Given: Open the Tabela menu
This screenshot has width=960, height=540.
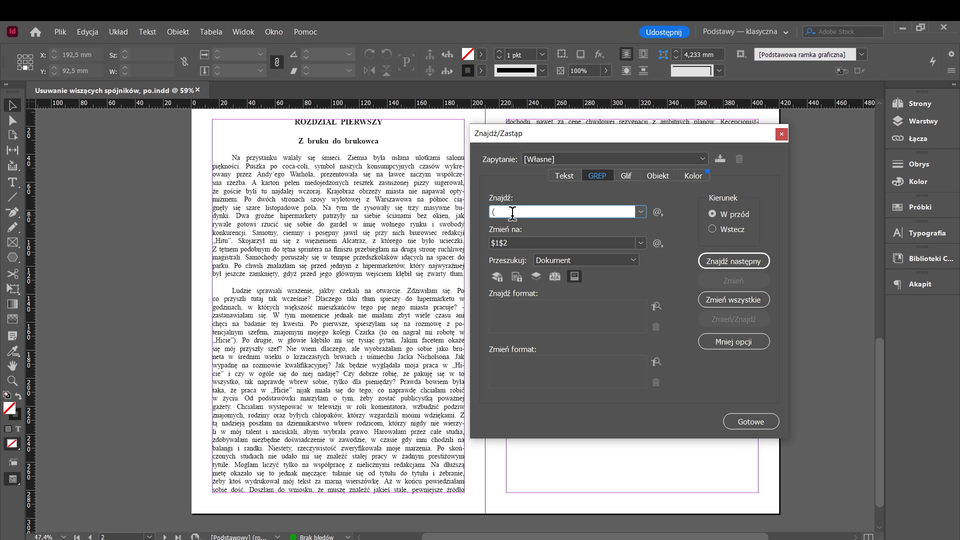Looking at the screenshot, I should click(x=211, y=32).
